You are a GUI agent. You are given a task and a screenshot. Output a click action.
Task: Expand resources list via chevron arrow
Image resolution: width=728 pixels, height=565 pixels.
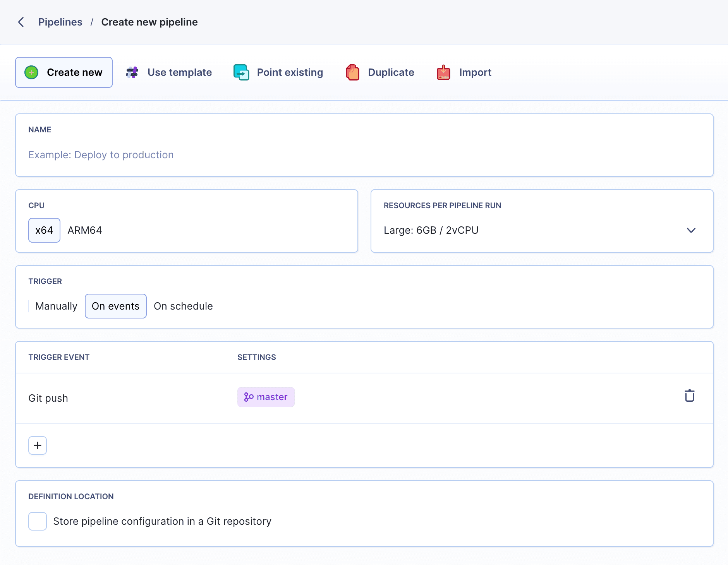(691, 230)
